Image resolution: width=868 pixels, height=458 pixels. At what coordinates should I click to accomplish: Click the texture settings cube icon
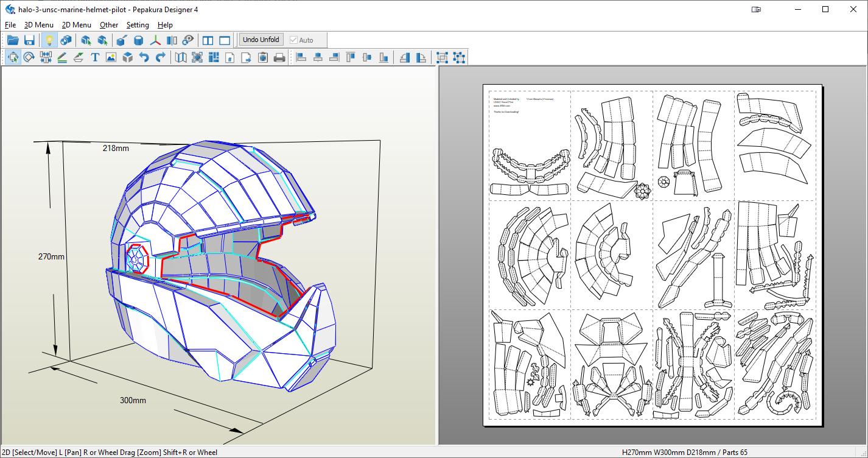coord(66,40)
